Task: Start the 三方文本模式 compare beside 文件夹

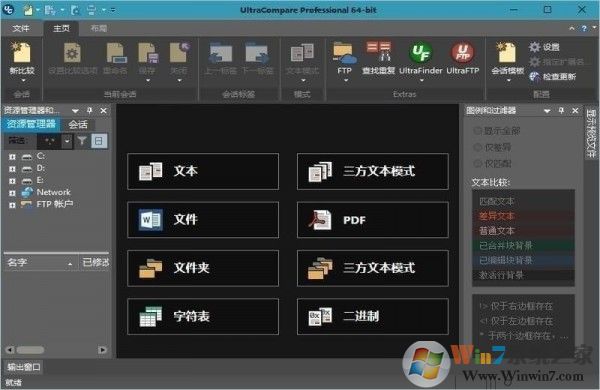Action: click(x=372, y=268)
